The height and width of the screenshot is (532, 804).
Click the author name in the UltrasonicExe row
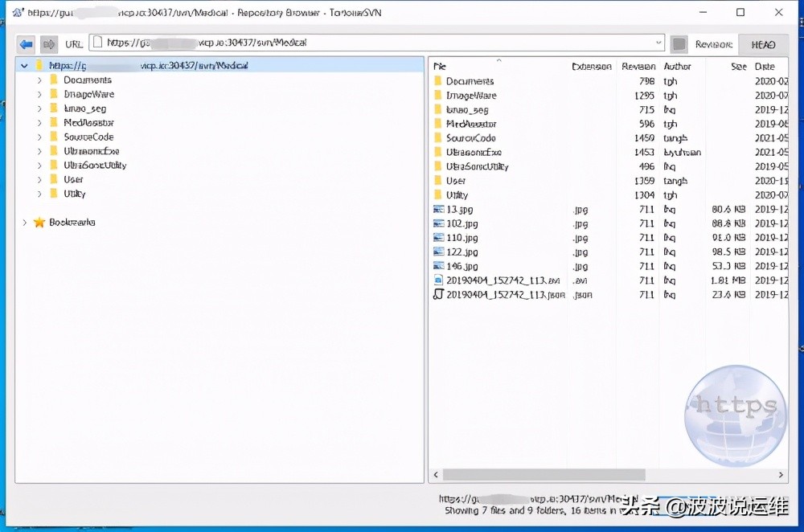pyautogui.click(x=682, y=152)
